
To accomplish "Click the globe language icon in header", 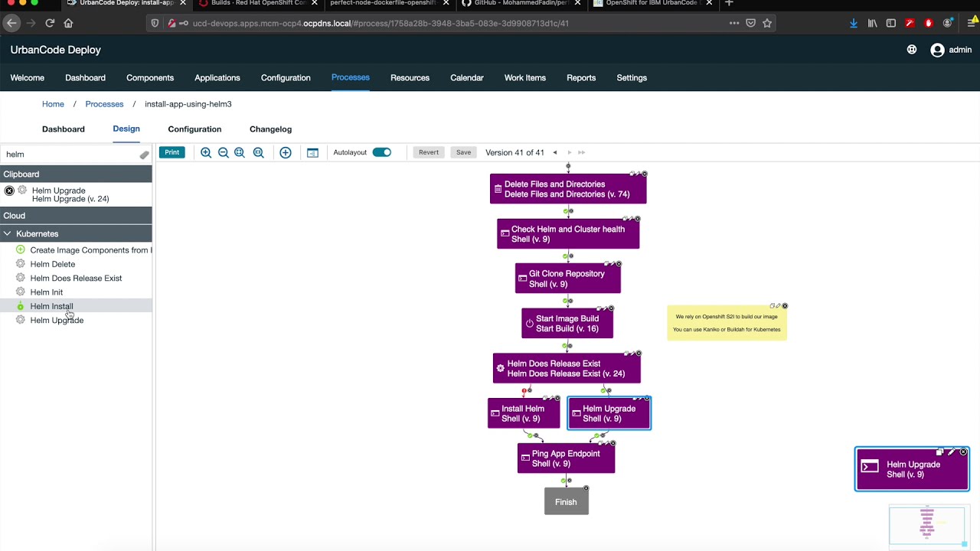I will point(912,50).
